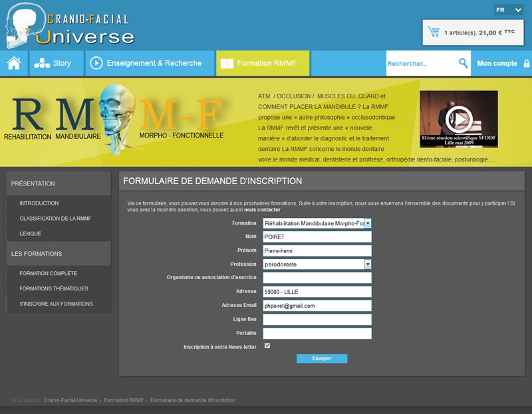The height and width of the screenshot is (414, 532).
Task: Open the FR language dropdown
Action: tap(509, 10)
